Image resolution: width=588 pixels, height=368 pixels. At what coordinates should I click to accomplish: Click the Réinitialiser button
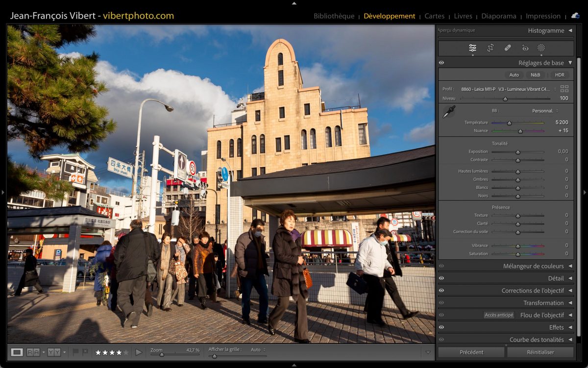pos(540,352)
